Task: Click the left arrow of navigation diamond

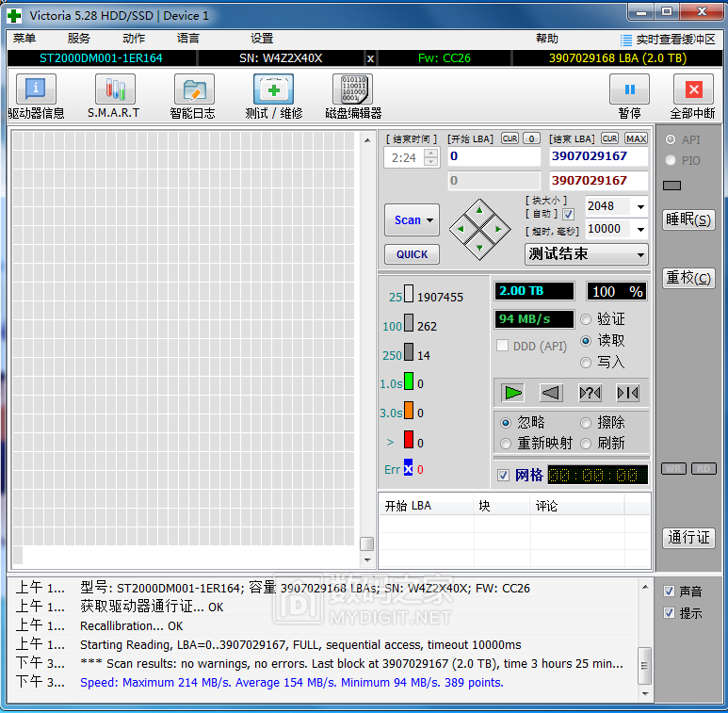Action: (461, 229)
